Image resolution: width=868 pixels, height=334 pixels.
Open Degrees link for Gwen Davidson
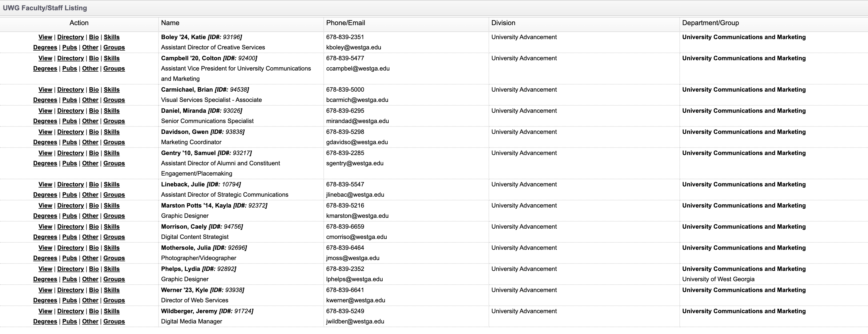pos(45,142)
